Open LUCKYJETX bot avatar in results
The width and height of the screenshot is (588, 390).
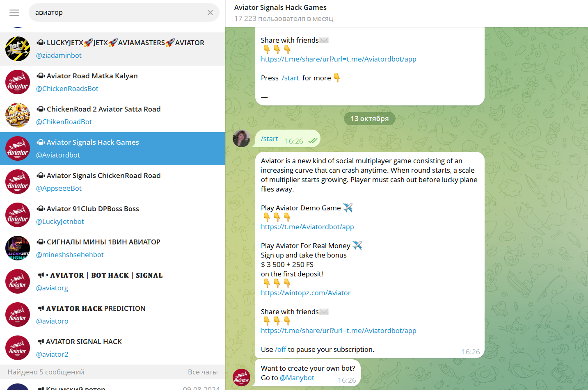pyautogui.click(x=18, y=49)
